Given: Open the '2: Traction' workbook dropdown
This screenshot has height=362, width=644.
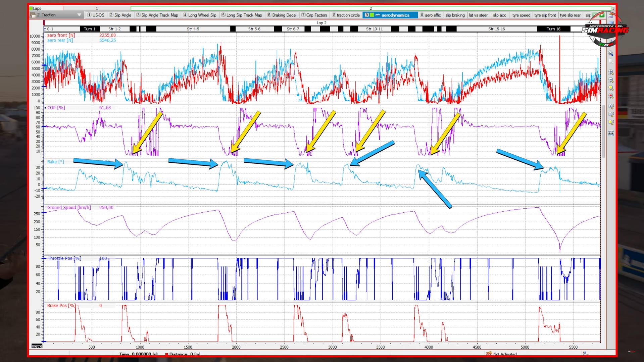Looking at the screenshot, I should [x=79, y=15].
